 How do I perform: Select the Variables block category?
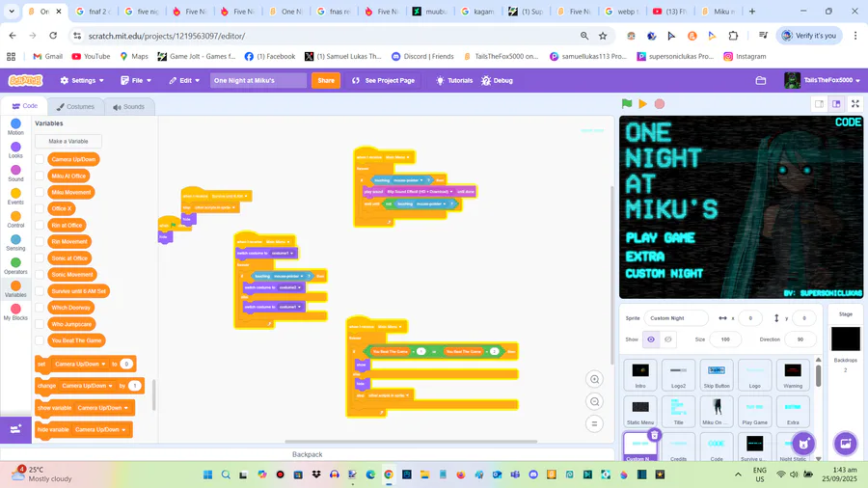(x=15, y=289)
